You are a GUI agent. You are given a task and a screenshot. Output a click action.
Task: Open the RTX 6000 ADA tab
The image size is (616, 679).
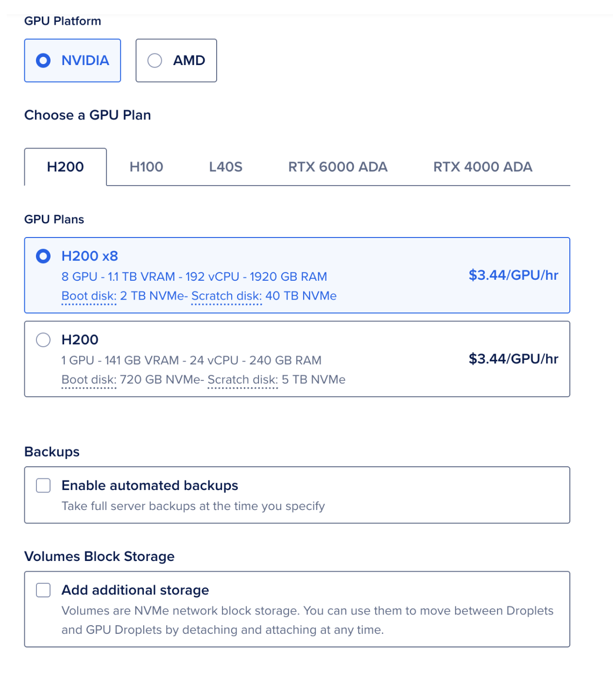pos(338,167)
